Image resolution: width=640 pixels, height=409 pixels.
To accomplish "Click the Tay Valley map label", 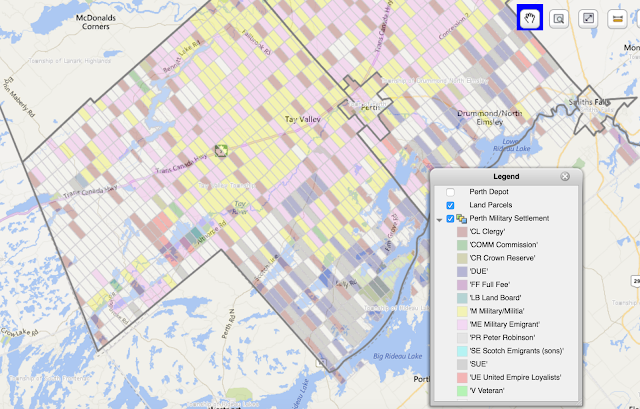I will (303, 119).
